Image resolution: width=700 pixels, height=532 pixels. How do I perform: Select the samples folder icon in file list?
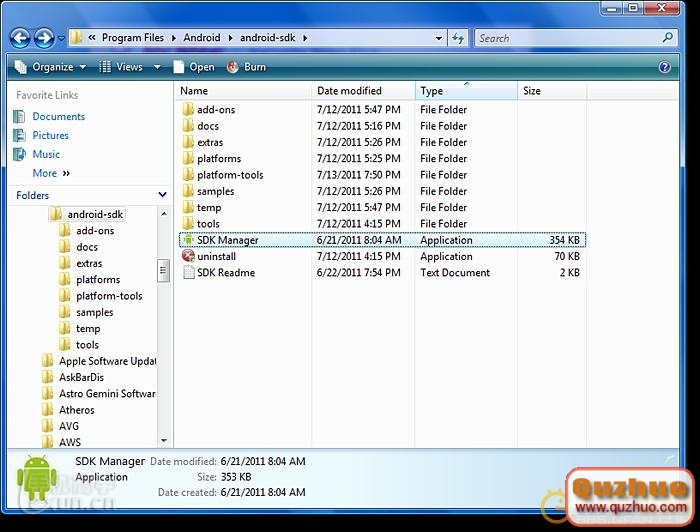point(188,191)
